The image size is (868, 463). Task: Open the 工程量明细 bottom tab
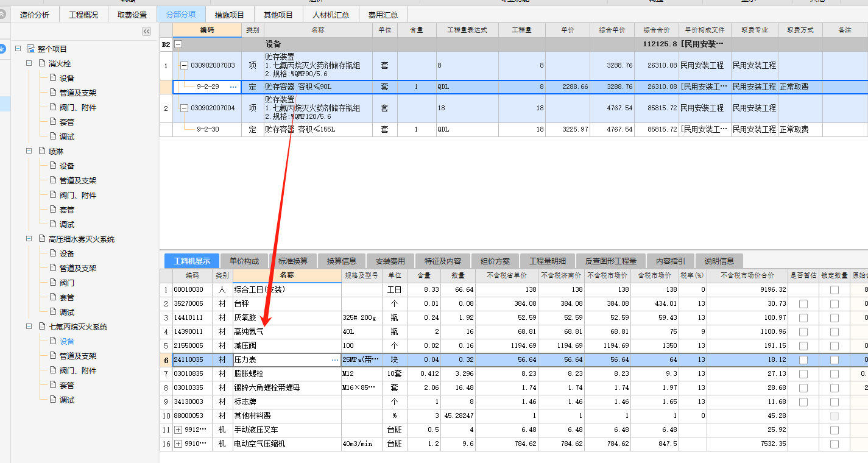(548, 261)
